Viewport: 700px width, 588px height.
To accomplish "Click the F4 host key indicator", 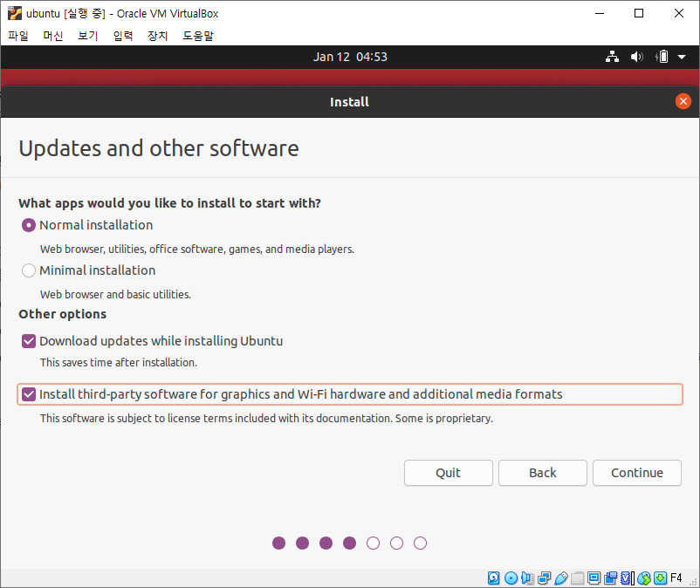I will pos(676,578).
